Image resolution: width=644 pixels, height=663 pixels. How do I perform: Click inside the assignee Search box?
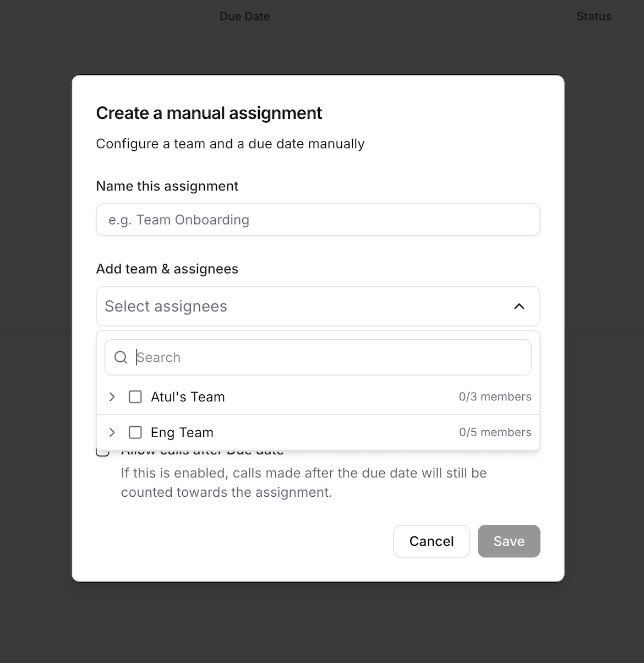(x=318, y=357)
